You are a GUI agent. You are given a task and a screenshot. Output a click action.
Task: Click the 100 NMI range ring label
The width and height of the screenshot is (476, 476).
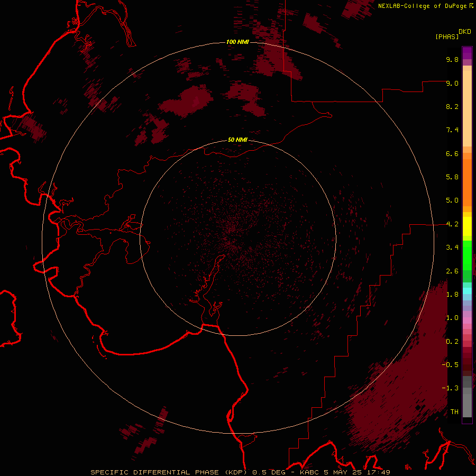point(237,42)
